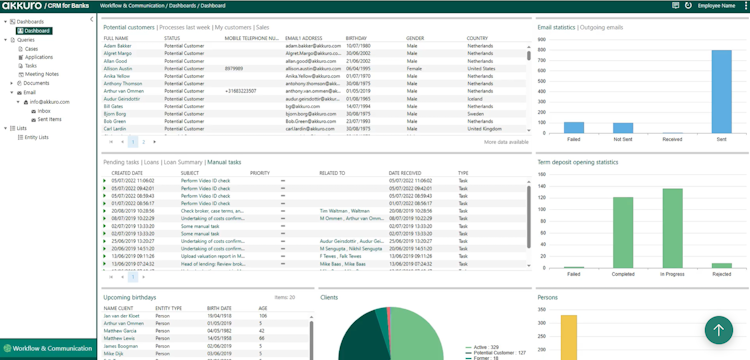
Task: Click the history clock icon in header
Action: [x=688, y=6]
